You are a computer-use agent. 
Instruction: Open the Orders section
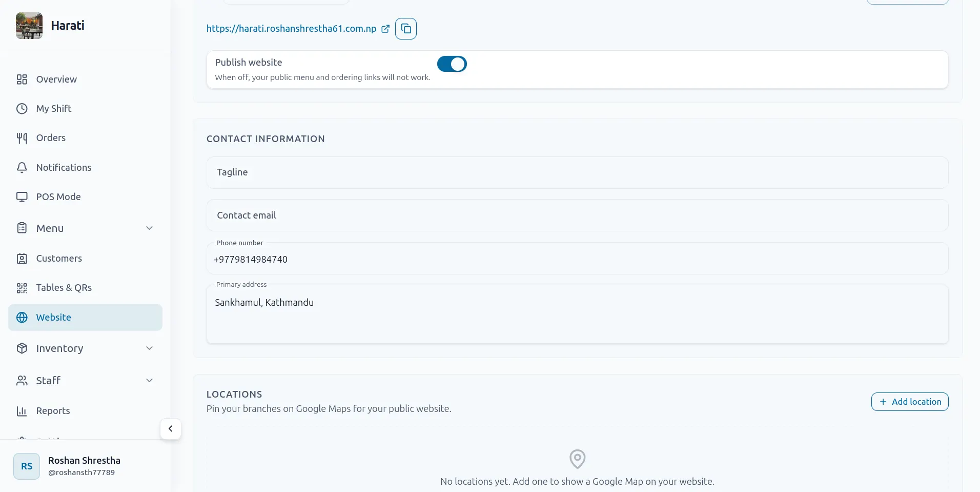point(85,138)
